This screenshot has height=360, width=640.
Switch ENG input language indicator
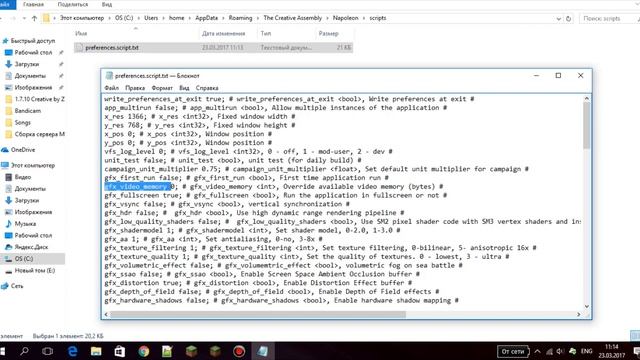pos(587,351)
